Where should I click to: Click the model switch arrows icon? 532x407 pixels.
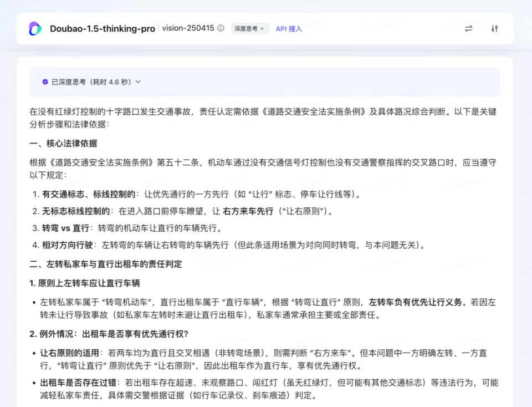click(x=469, y=28)
